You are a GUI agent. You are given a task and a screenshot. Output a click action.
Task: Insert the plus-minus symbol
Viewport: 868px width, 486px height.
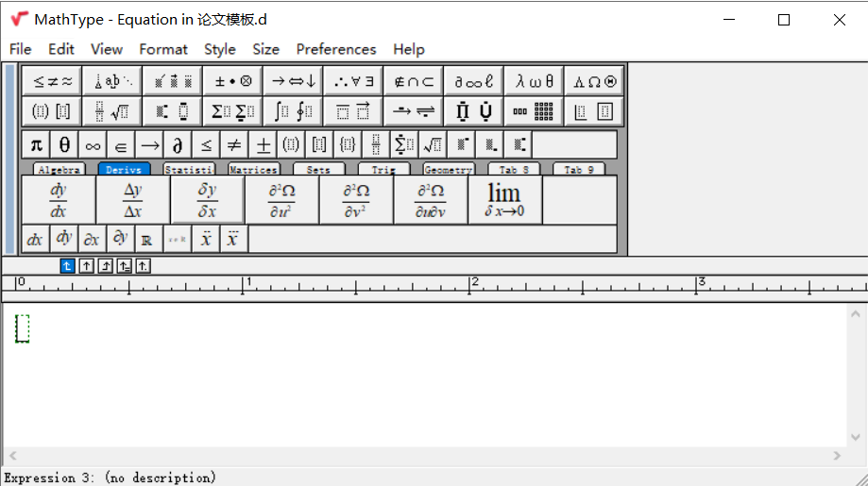(263, 145)
